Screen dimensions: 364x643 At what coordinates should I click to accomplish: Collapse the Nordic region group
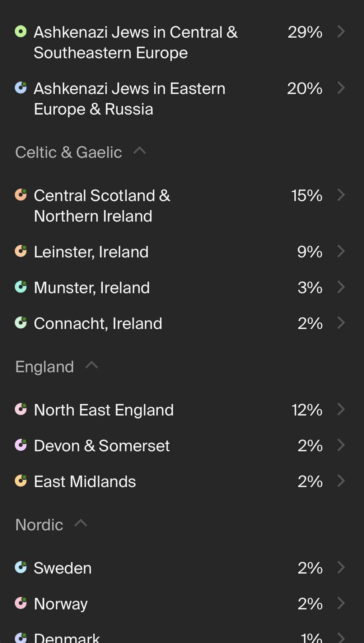click(81, 523)
